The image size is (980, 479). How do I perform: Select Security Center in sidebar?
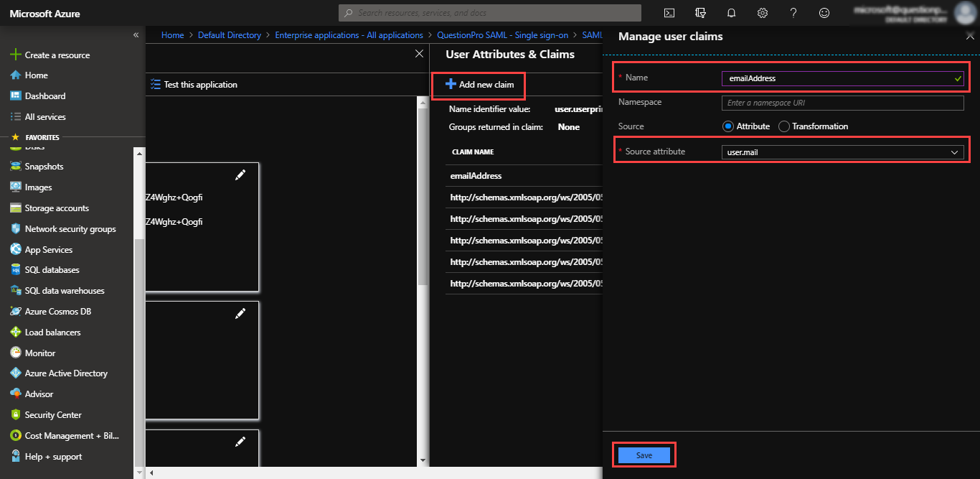click(x=53, y=415)
